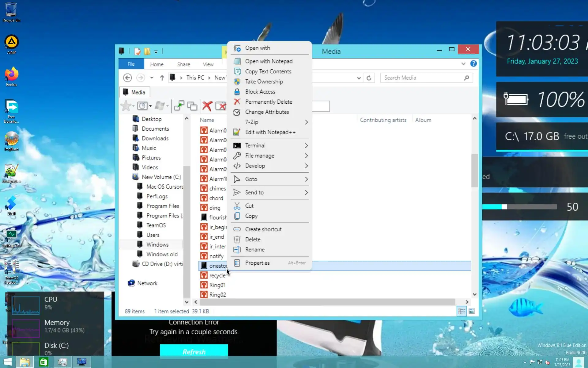The image size is (588, 368).
Task: Expand the ribbon with chevron arrow
Action: click(463, 64)
